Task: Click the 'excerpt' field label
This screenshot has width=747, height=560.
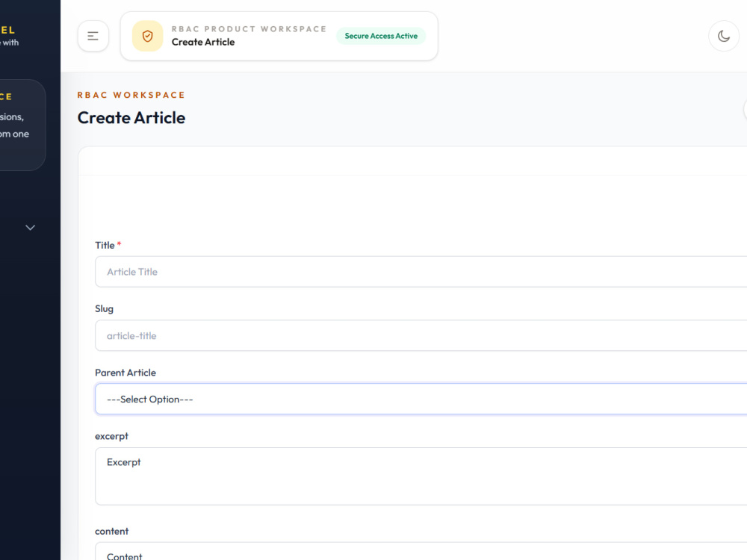Action: [x=111, y=436]
